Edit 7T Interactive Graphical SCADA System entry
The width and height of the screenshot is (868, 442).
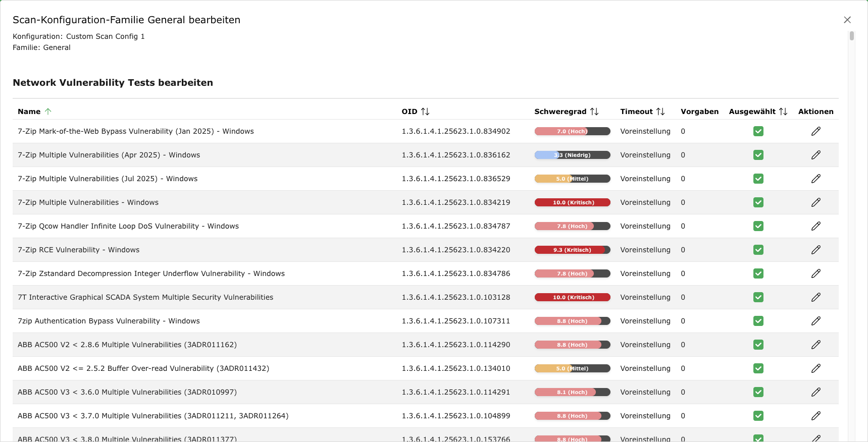coord(815,297)
